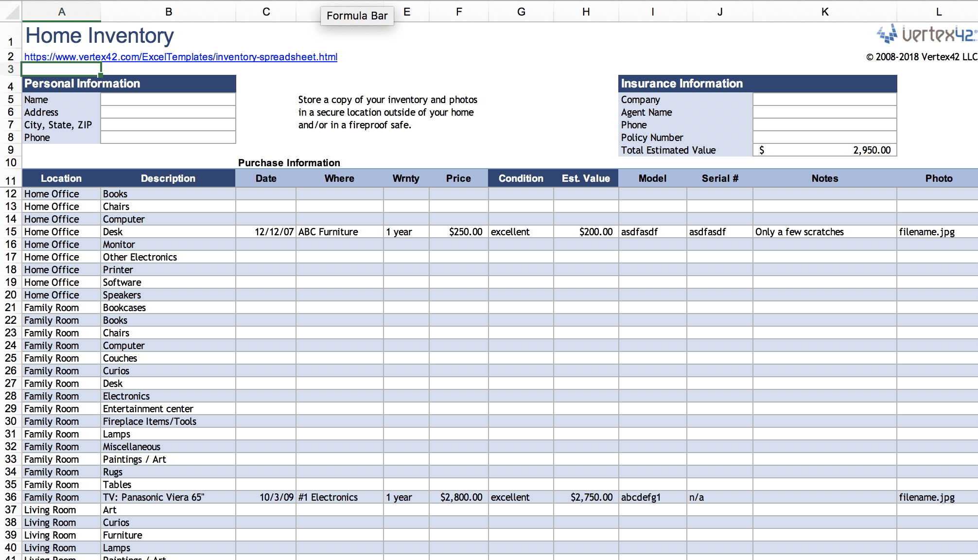Click the Location column heading cell

pyautogui.click(x=61, y=178)
